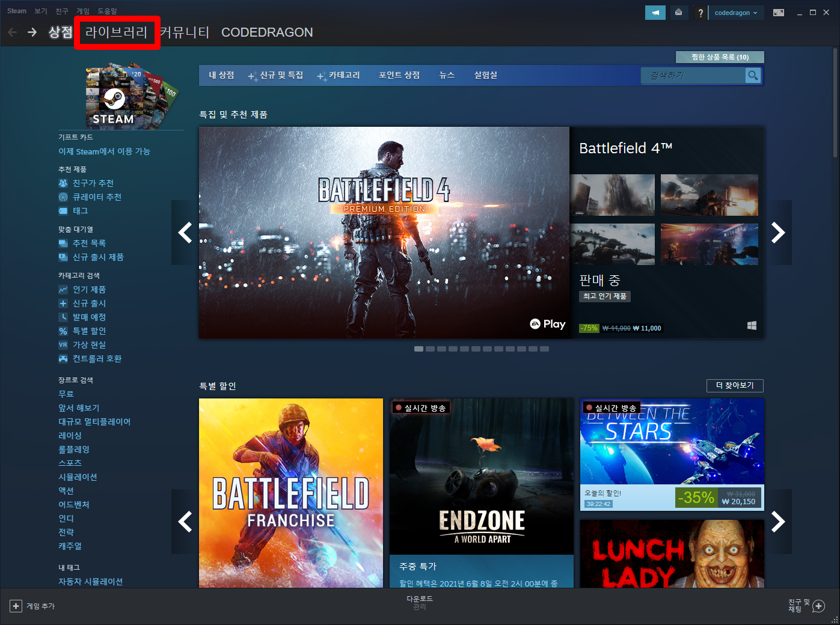Open the 도움말 menu
The image size is (840, 625).
[x=108, y=11]
